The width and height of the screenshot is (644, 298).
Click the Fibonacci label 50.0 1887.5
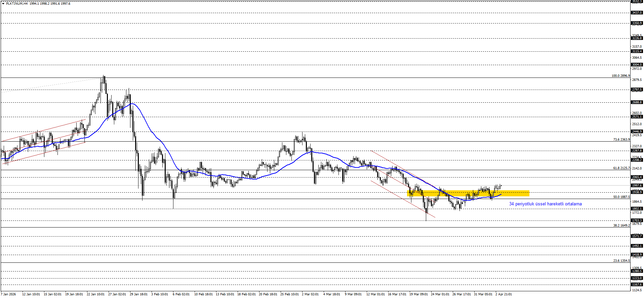(621, 197)
